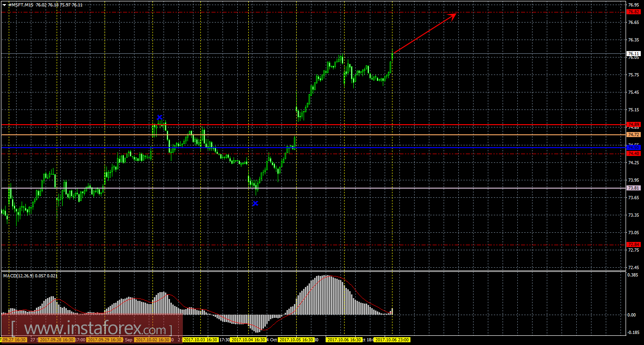
Task: Click the current price label 76.11
Action: 634,54
